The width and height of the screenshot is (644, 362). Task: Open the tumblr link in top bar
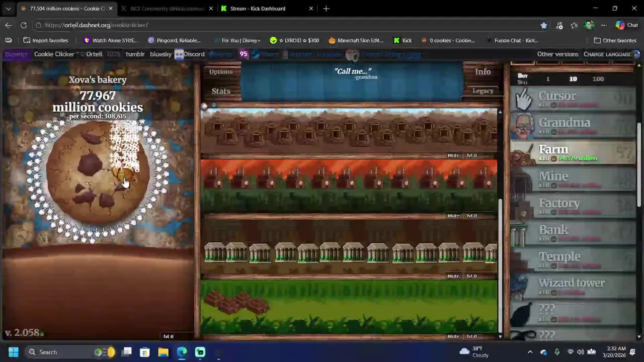[x=135, y=54]
